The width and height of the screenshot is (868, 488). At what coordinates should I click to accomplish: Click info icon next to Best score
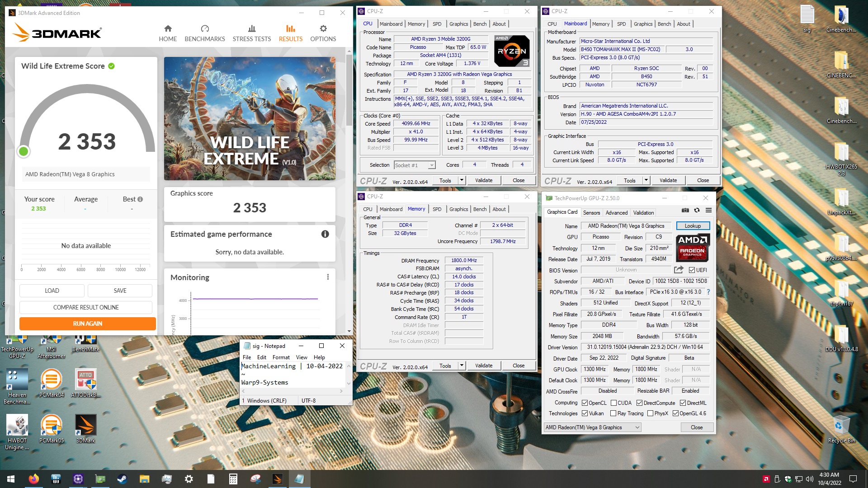[140, 199]
